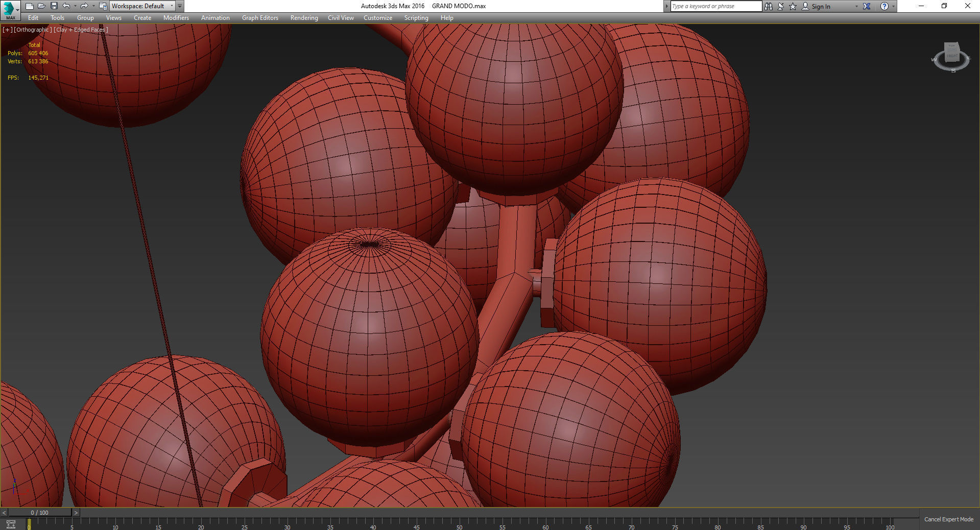This screenshot has height=530, width=980.
Task: Open the Scripting menu
Action: [416, 18]
